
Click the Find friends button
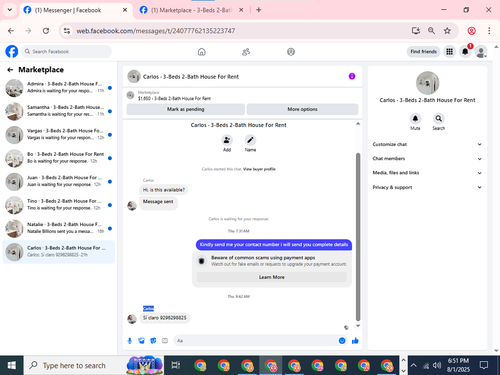(423, 52)
